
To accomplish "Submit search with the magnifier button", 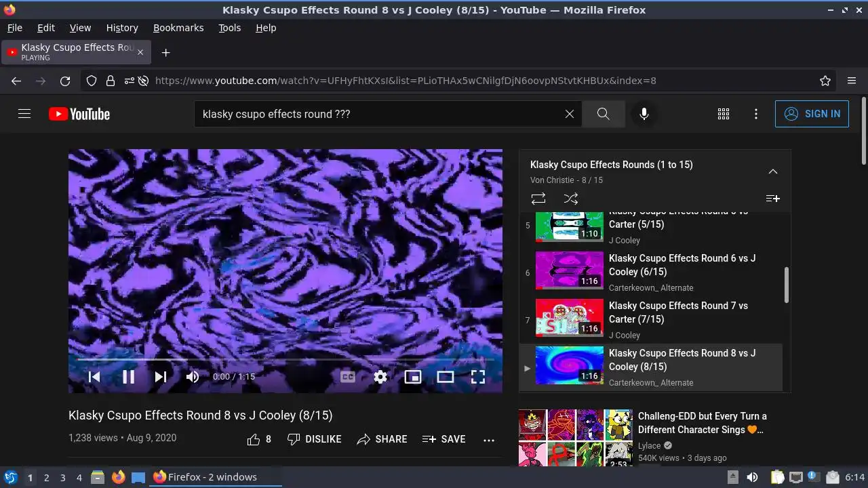I will point(604,114).
